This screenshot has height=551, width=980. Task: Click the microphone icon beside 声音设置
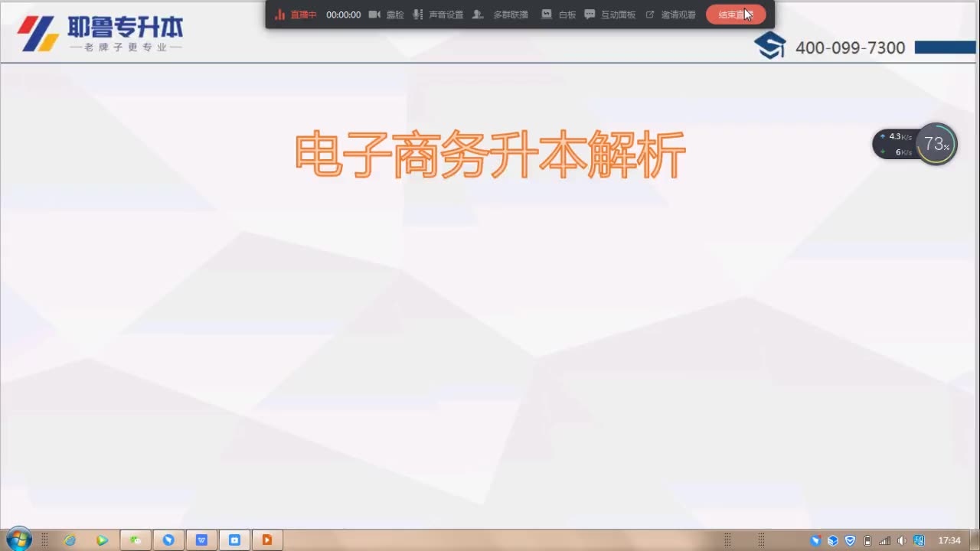[417, 15]
